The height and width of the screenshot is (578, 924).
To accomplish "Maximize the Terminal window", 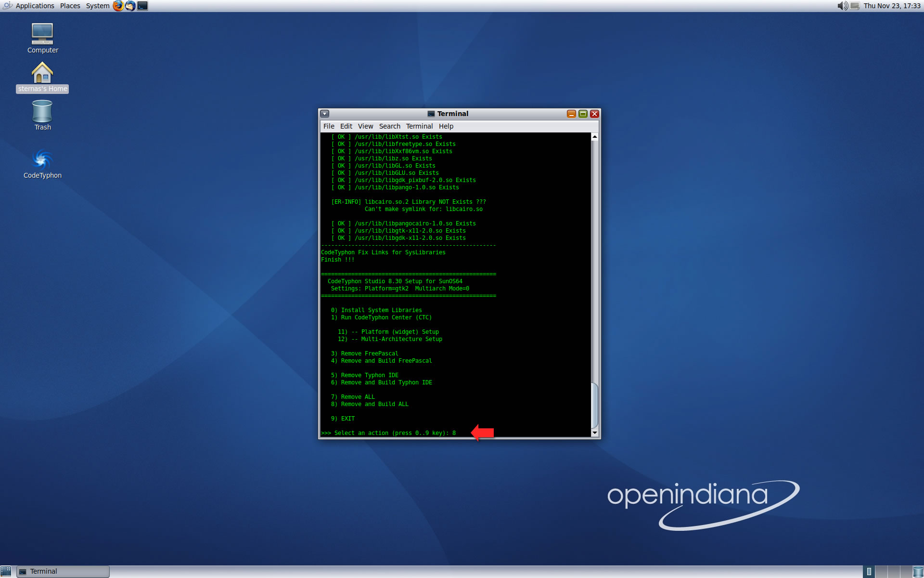I will 583,114.
